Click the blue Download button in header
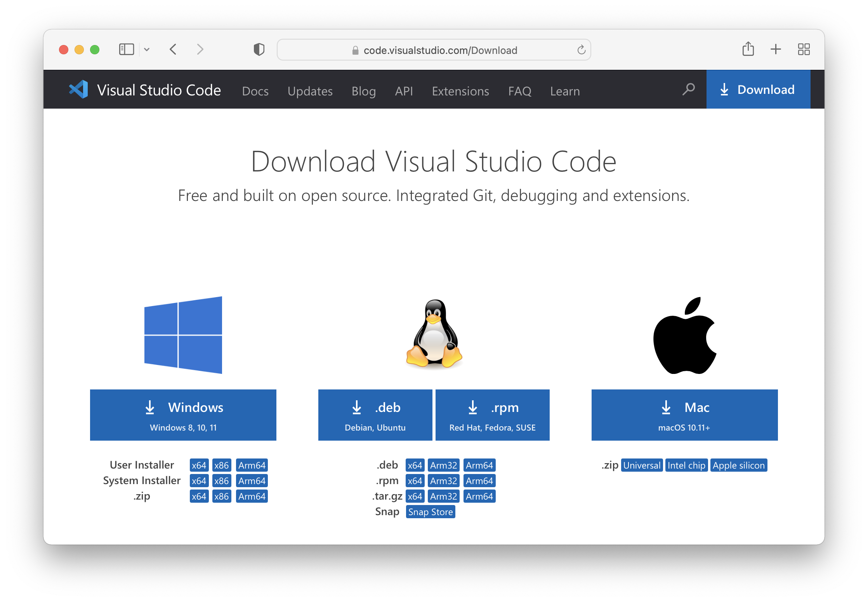 tap(758, 89)
